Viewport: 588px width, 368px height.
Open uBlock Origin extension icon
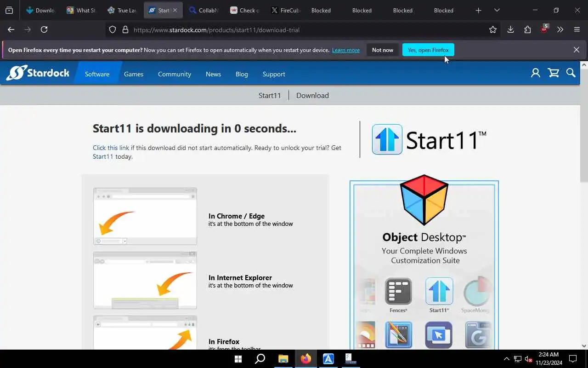pos(544,29)
